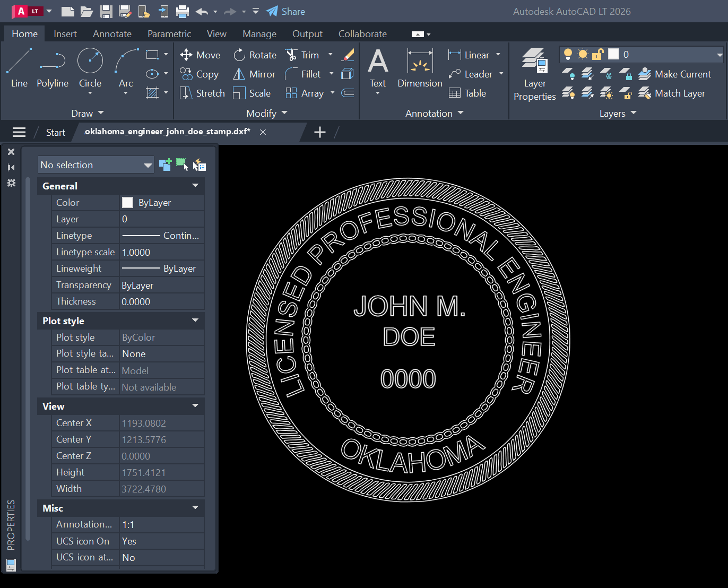
Task: Click the Mirror tool
Action: [x=254, y=74]
